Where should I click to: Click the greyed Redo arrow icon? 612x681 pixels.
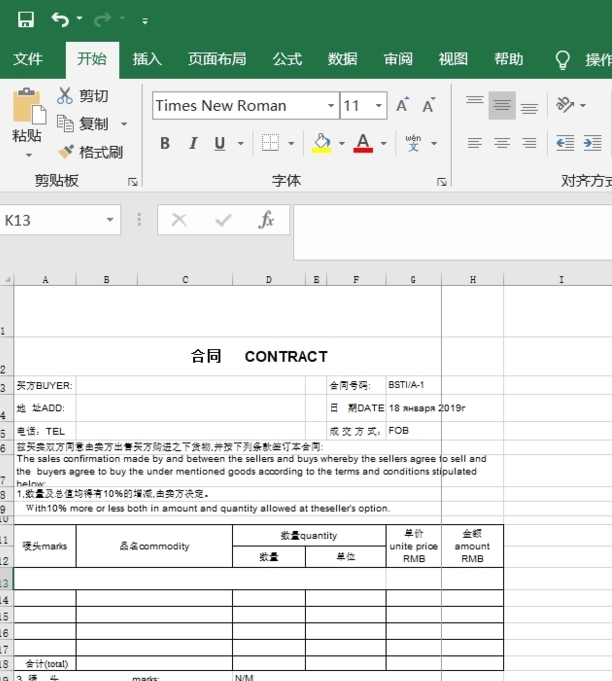click(x=102, y=20)
